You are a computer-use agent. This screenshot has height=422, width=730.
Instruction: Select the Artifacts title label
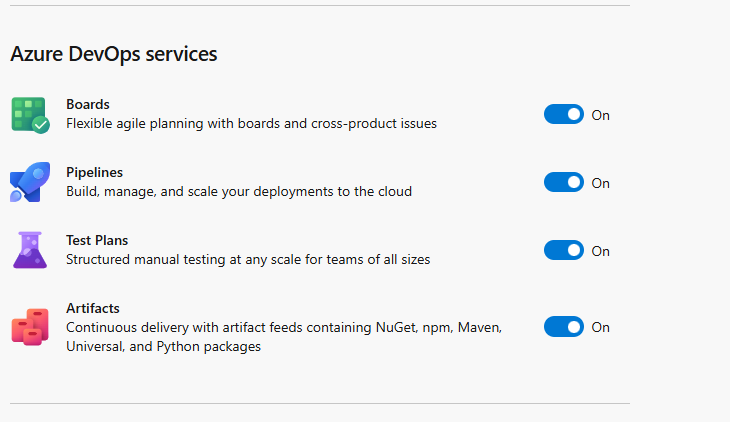(x=93, y=308)
